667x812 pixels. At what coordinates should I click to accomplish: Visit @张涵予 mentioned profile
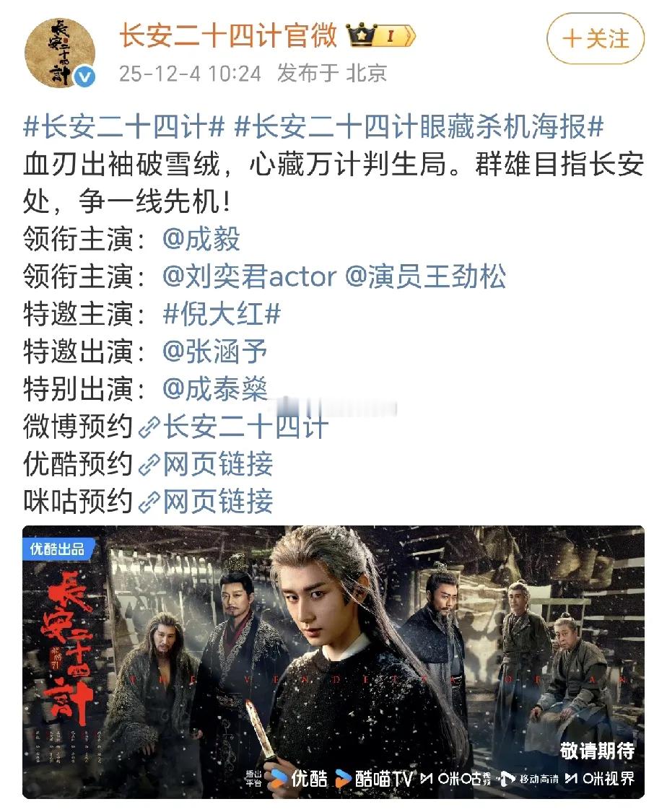(215, 352)
